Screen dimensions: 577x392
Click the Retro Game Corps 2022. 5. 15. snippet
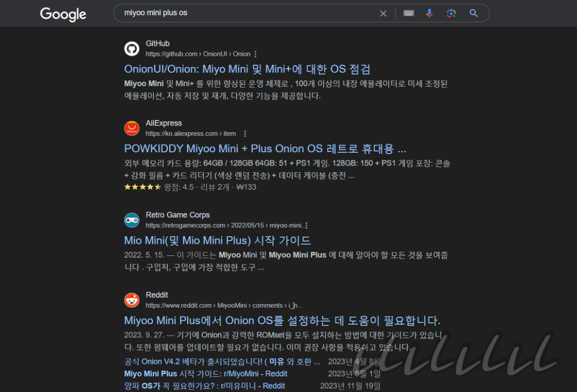pyautogui.click(x=286, y=261)
